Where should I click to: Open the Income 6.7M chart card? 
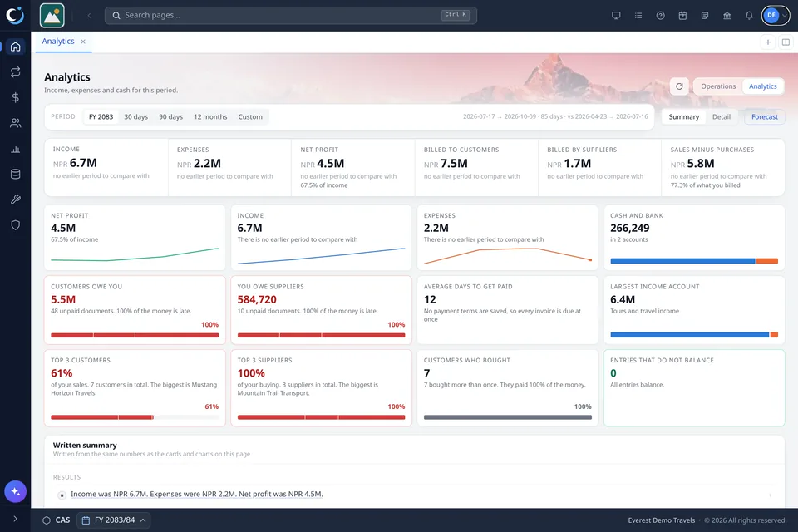(321, 238)
